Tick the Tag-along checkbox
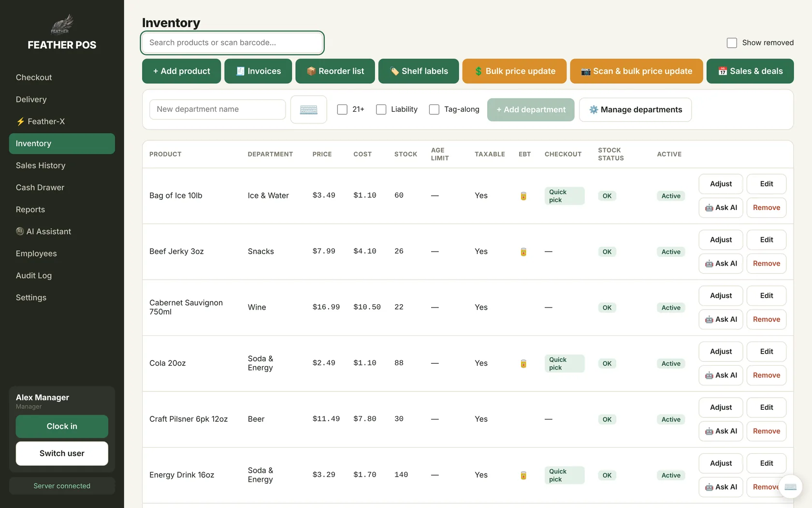The height and width of the screenshot is (508, 812). pos(434,109)
